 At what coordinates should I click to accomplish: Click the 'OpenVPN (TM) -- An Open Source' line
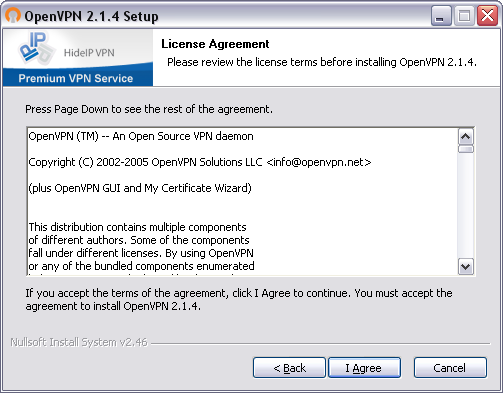pyautogui.click(x=141, y=136)
